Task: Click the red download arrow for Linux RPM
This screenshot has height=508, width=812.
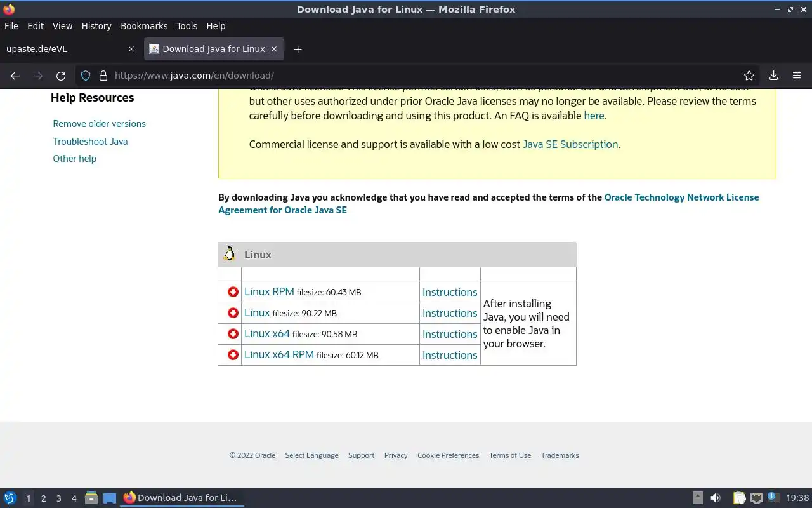Action: click(x=233, y=292)
